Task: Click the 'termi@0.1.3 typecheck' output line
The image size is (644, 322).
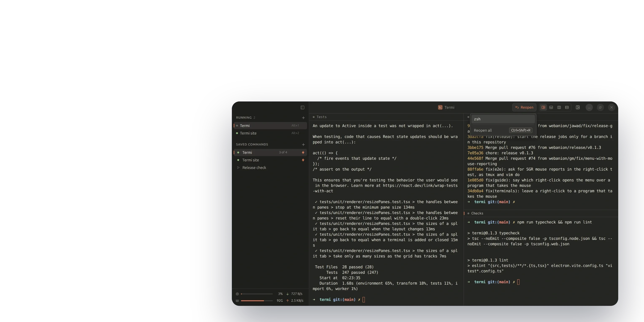Action: (x=493, y=233)
